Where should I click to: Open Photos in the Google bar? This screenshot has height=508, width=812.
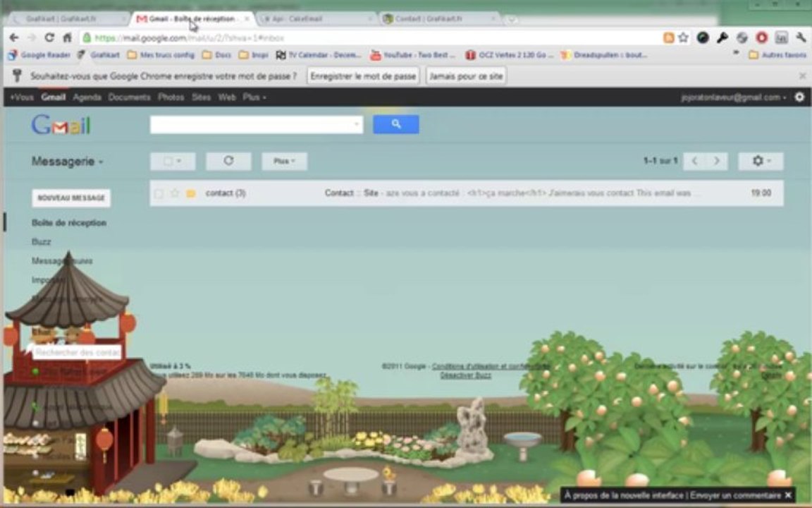point(171,97)
